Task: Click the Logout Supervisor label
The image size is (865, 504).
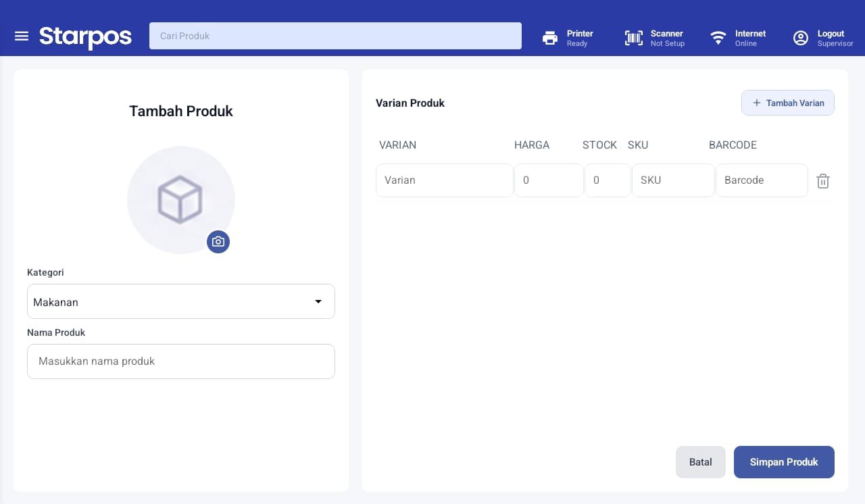Action: point(835,39)
